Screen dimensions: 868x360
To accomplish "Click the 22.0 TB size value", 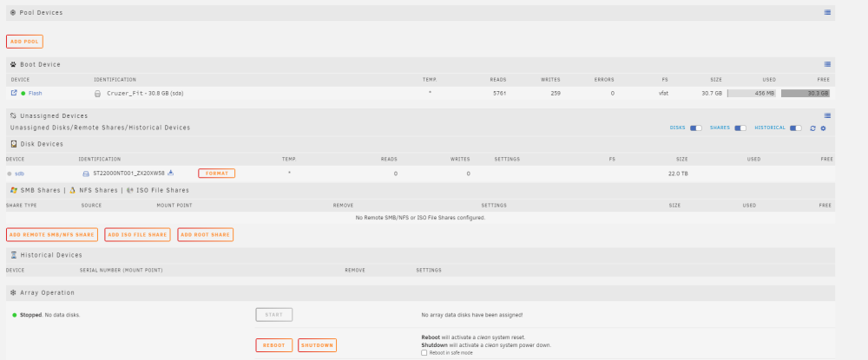I will (x=678, y=173).
